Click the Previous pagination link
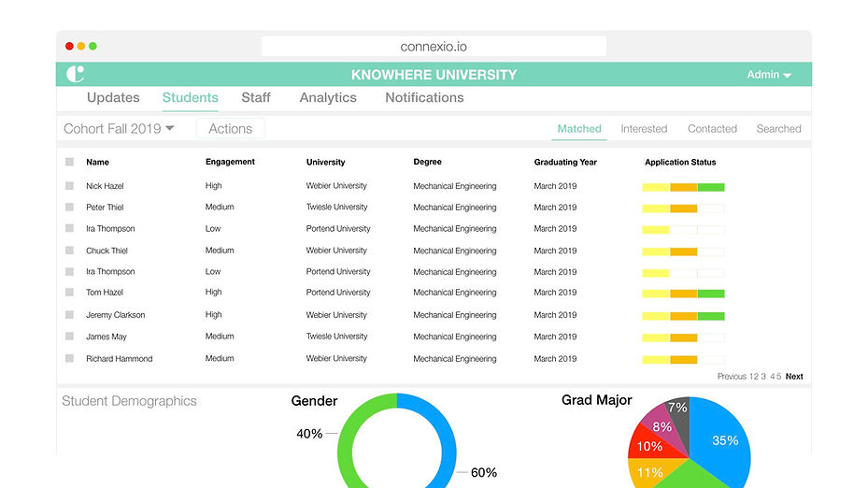The width and height of the screenshot is (868, 488). point(732,376)
